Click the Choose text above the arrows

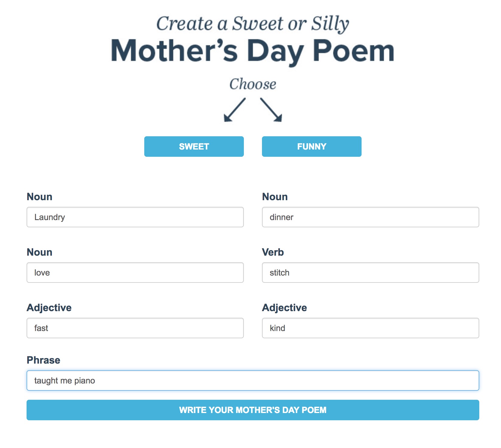pos(253,84)
